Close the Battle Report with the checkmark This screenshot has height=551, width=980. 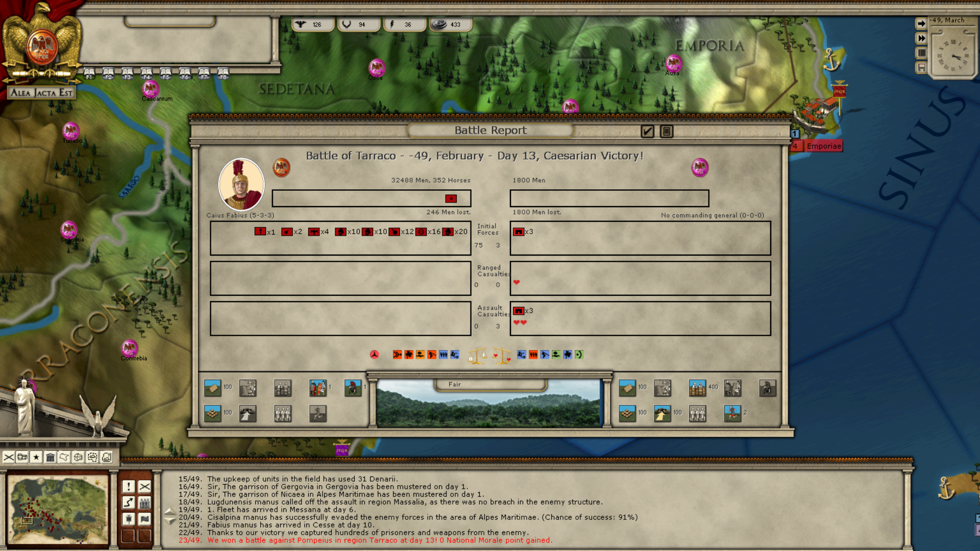coord(647,131)
